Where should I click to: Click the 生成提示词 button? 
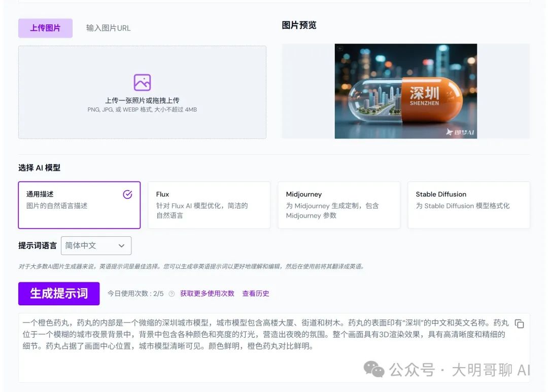coord(59,294)
